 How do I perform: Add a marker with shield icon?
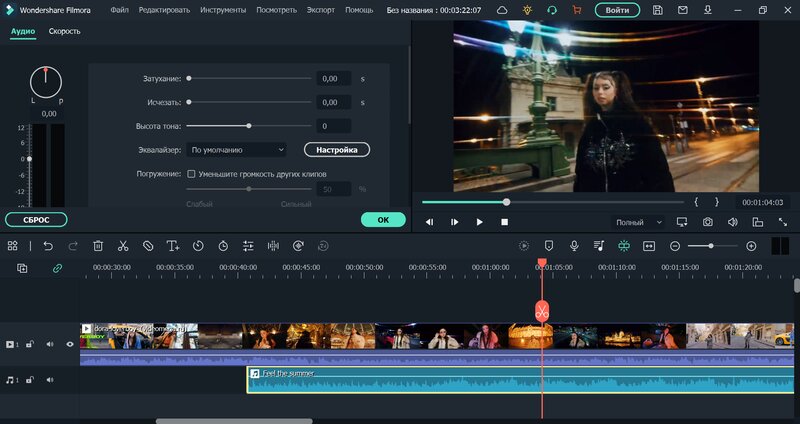(549, 246)
